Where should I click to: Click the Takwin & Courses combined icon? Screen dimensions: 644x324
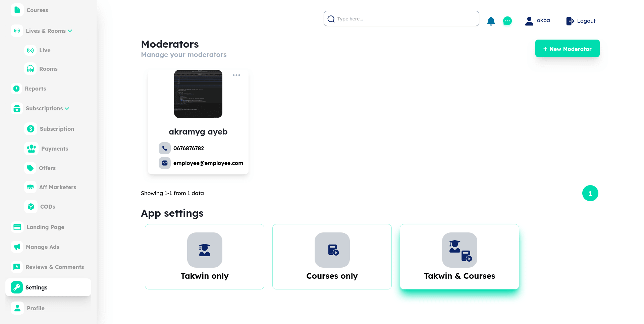pos(460,250)
